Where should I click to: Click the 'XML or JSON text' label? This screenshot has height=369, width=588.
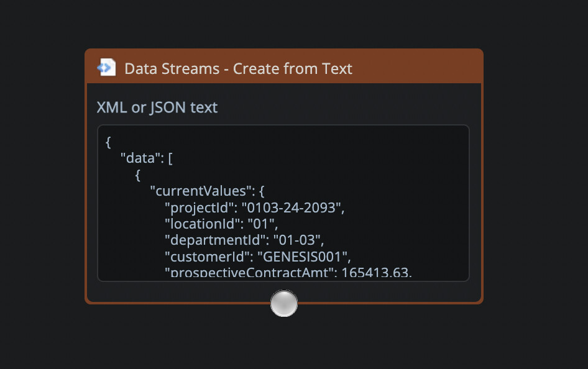click(x=157, y=107)
